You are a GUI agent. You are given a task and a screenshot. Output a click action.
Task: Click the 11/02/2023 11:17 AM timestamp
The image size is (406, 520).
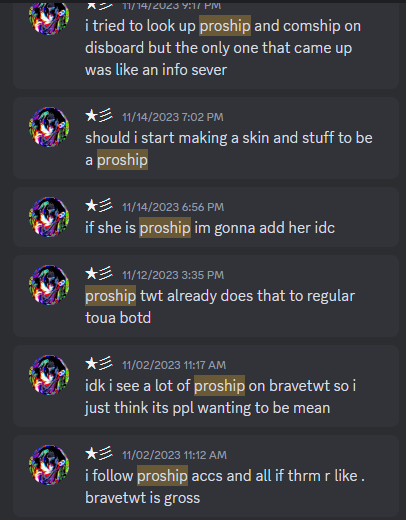(x=174, y=365)
